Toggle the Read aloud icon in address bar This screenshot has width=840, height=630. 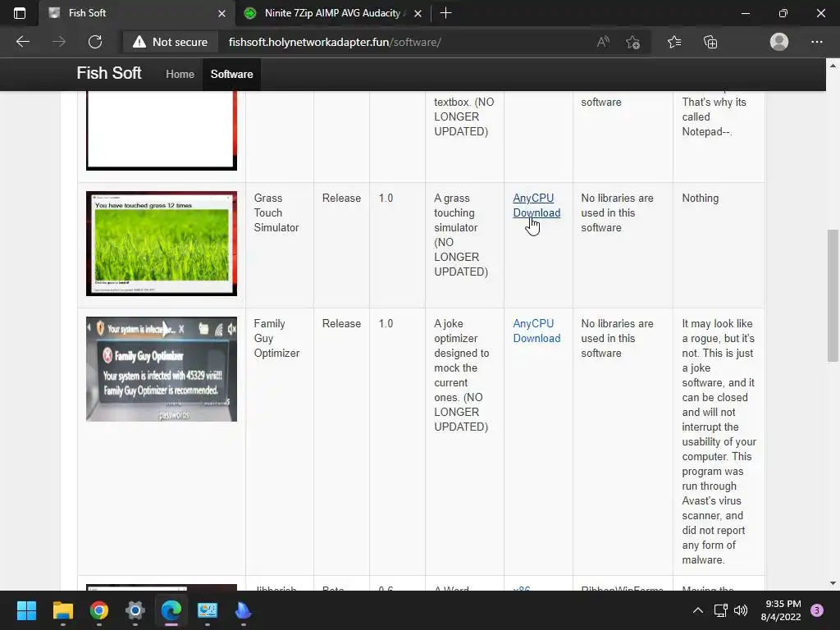coord(603,42)
